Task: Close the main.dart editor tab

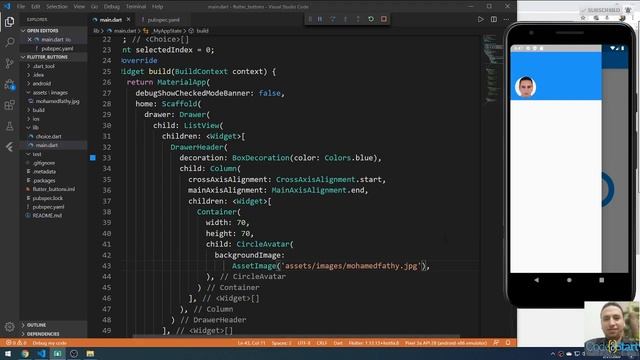Action: pos(129,19)
